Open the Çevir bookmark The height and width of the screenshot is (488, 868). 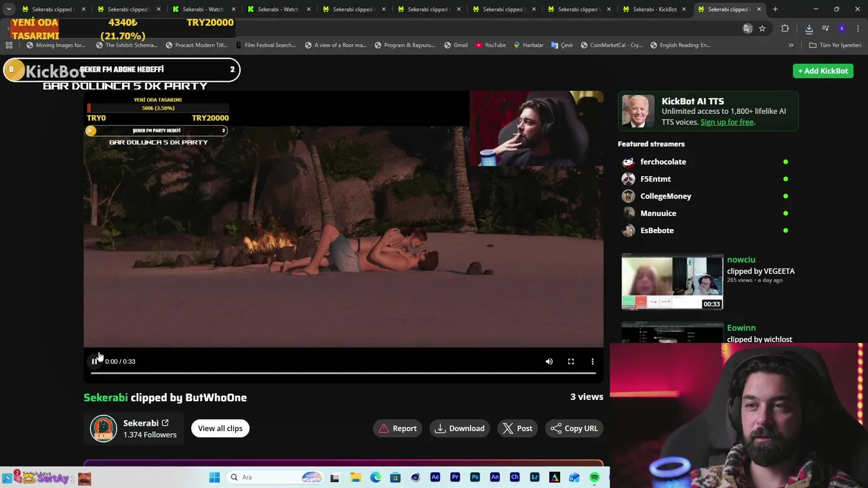coord(562,45)
